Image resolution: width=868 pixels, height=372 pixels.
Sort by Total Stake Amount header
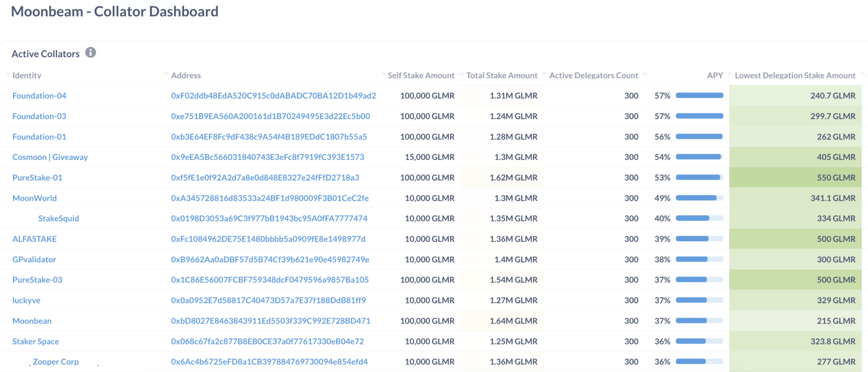click(x=502, y=75)
